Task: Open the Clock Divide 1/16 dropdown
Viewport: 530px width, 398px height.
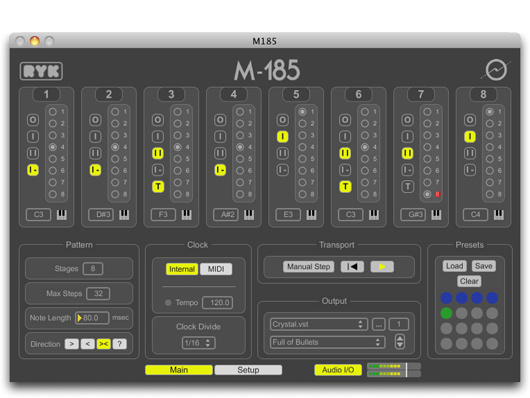Action: (198, 343)
